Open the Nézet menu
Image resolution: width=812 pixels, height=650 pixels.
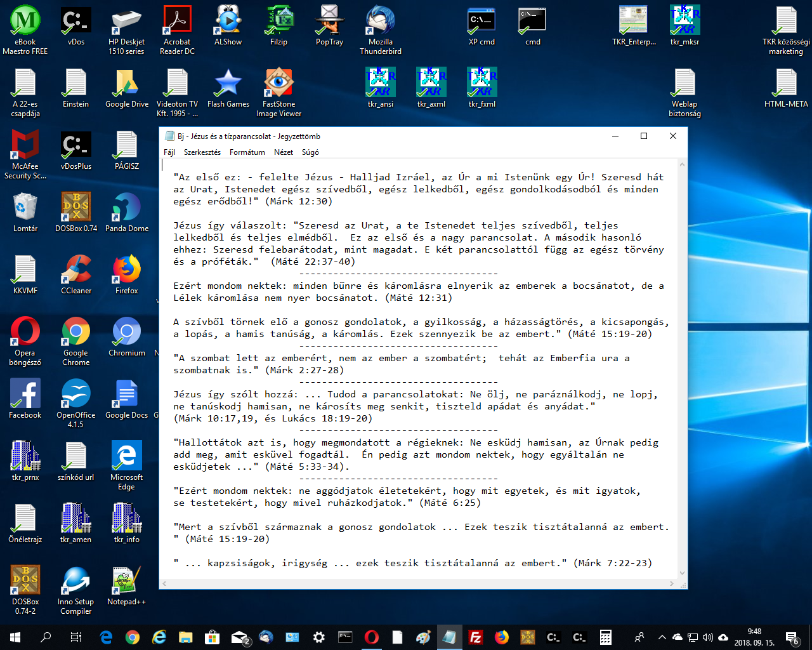[284, 152]
